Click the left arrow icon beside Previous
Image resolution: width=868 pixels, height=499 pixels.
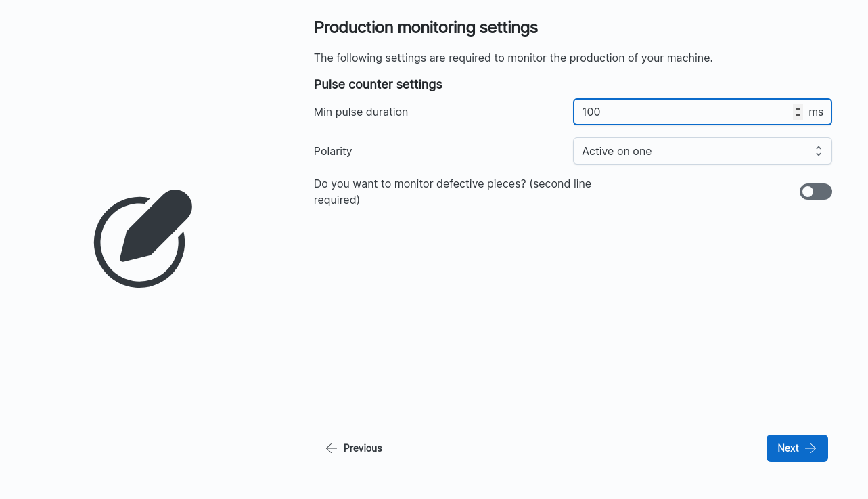(x=331, y=448)
